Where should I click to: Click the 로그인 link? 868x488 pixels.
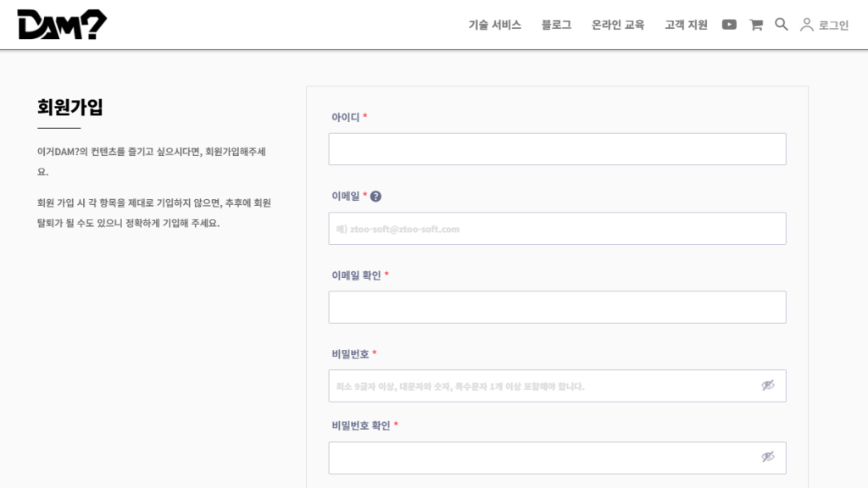click(x=833, y=25)
